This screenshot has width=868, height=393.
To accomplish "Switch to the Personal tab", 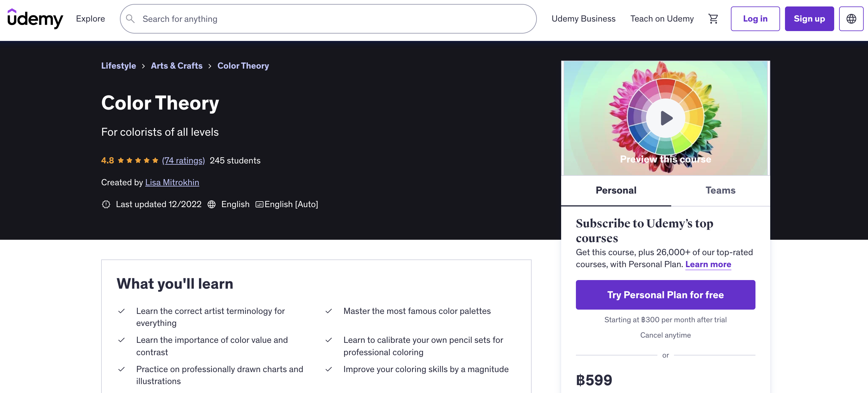I will coord(616,190).
